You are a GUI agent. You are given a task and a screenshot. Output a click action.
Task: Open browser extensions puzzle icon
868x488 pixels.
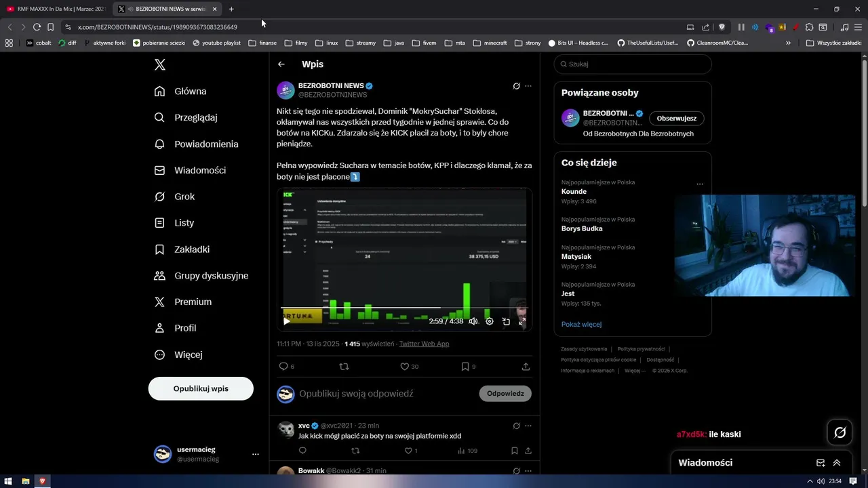click(x=809, y=27)
